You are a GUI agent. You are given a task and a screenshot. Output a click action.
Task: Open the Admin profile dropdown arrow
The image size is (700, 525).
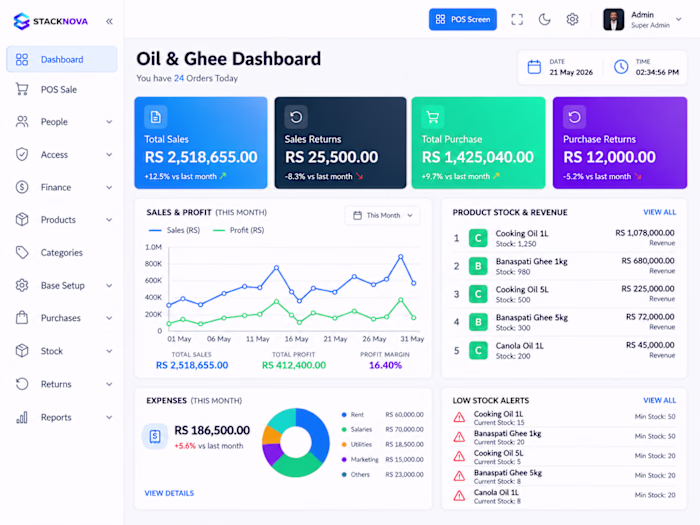tap(679, 19)
